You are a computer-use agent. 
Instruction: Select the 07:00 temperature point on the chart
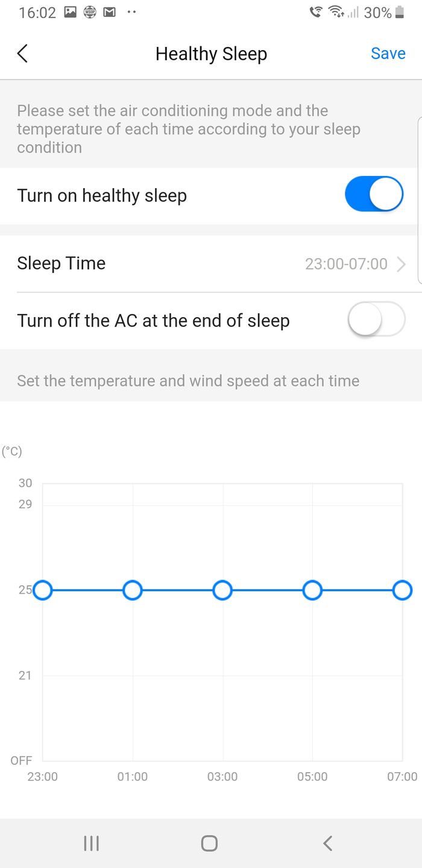(402, 590)
